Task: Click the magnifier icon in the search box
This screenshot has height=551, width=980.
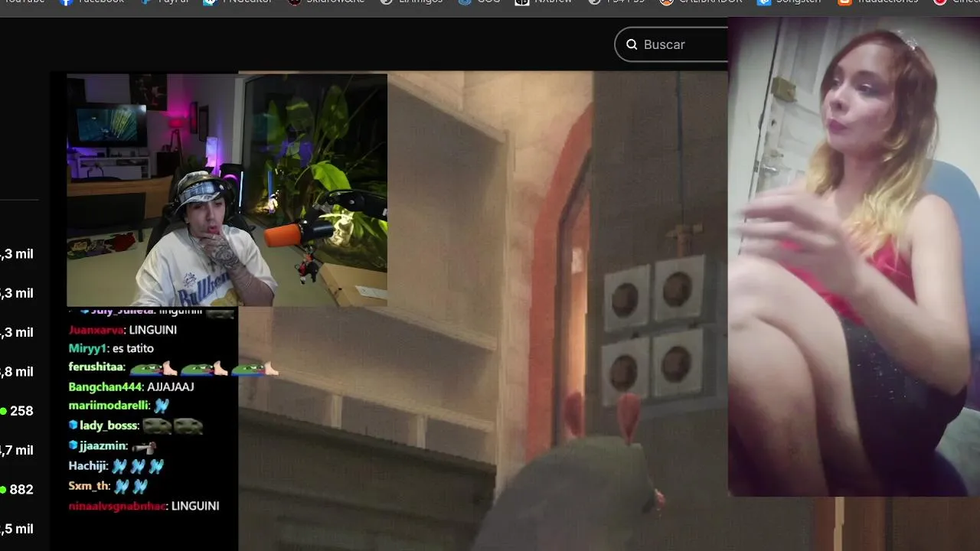Action: (632, 44)
